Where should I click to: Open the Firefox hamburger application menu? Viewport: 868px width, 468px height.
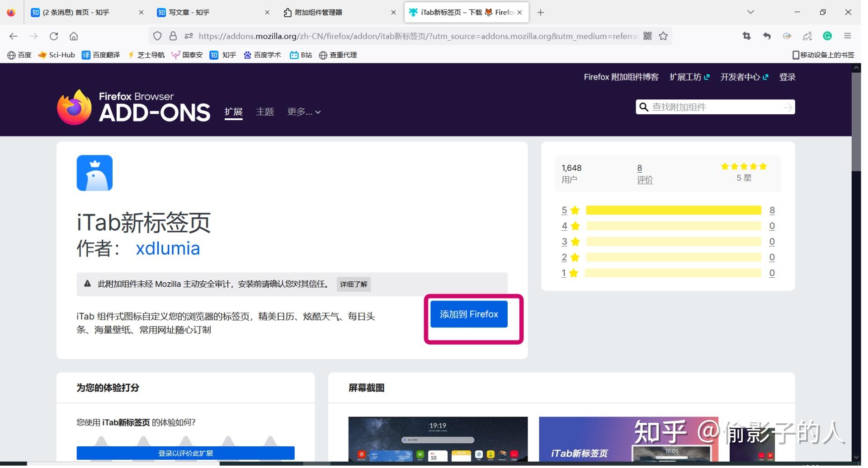click(848, 36)
